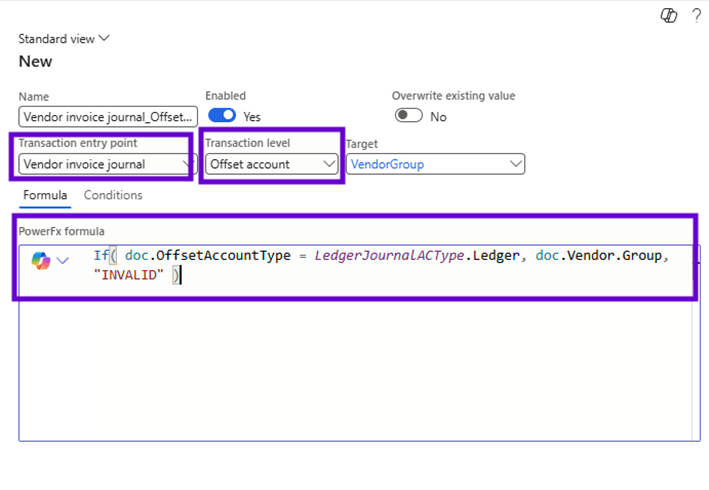The height and width of the screenshot is (490, 709).
Task: Toggle the Enabled switch
Action: [x=221, y=116]
